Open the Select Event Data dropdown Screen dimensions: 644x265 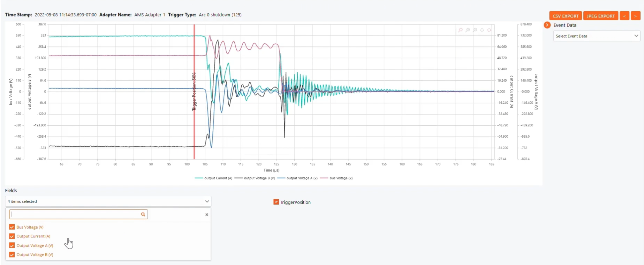pos(597,36)
